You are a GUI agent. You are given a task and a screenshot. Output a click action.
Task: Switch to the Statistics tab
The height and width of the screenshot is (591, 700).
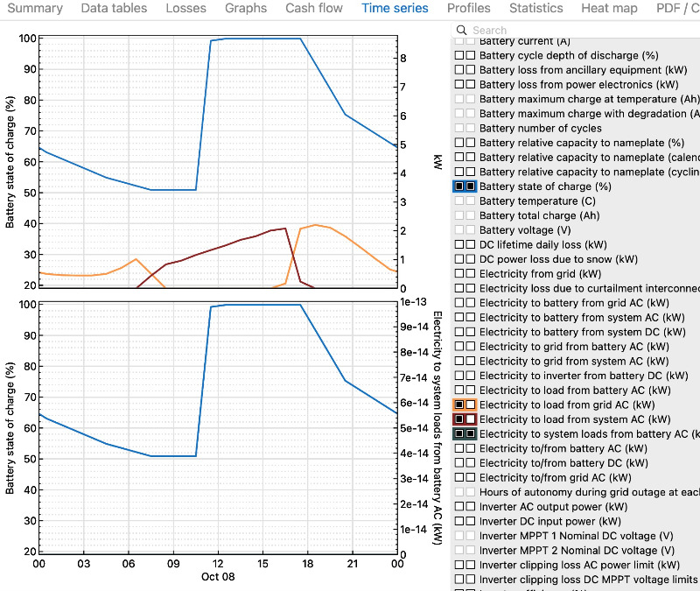point(536,9)
